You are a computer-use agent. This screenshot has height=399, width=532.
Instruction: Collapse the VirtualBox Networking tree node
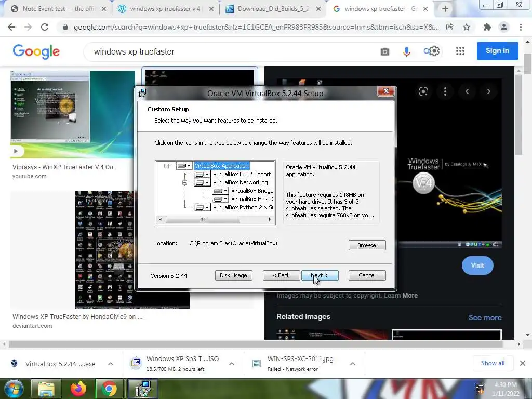tap(184, 182)
